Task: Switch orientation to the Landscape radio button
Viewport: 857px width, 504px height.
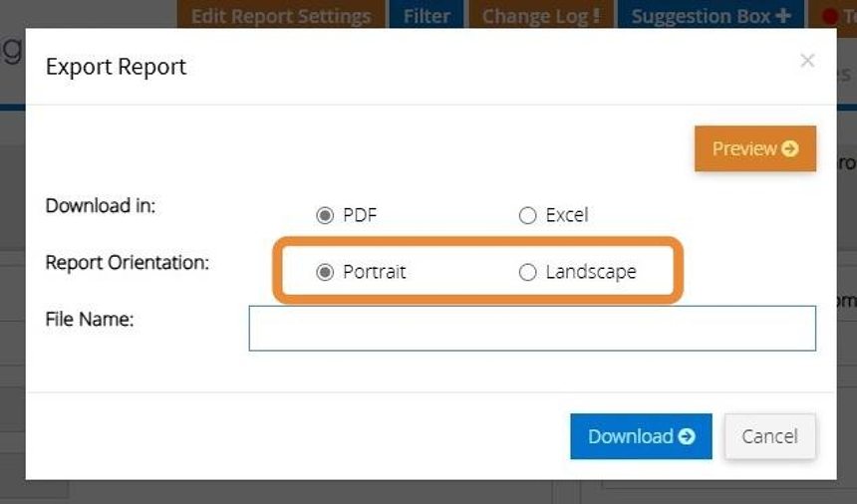Action: pos(528,272)
